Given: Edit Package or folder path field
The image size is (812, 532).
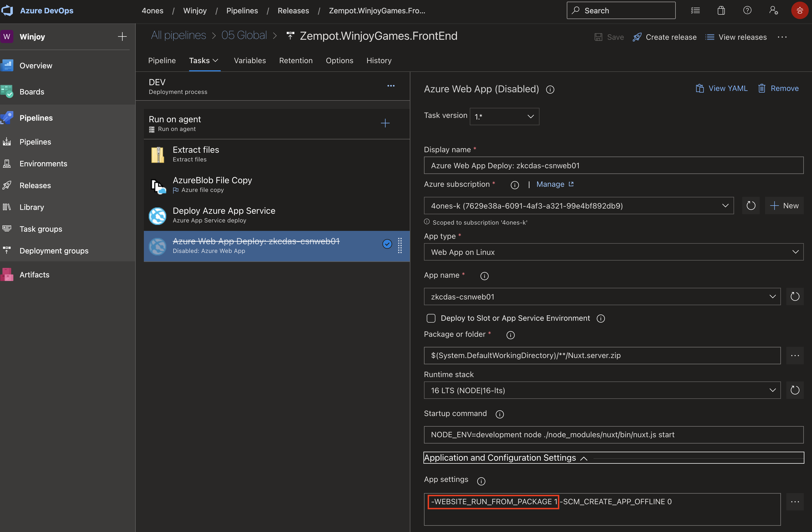Looking at the screenshot, I should pos(602,356).
